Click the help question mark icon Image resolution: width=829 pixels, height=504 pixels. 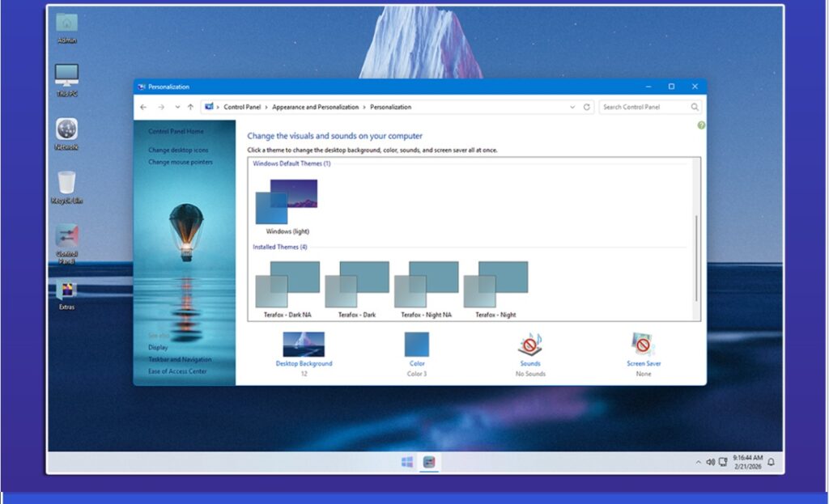(701, 125)
